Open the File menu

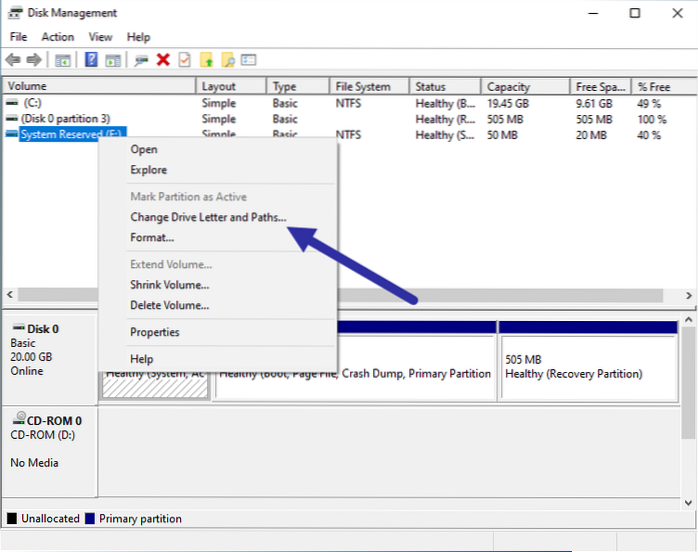(x=19, y=37)
